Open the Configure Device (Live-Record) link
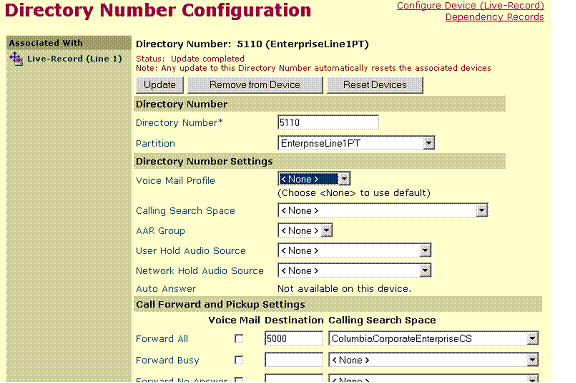This screenshot has height=383, width=576. (470, 6)
